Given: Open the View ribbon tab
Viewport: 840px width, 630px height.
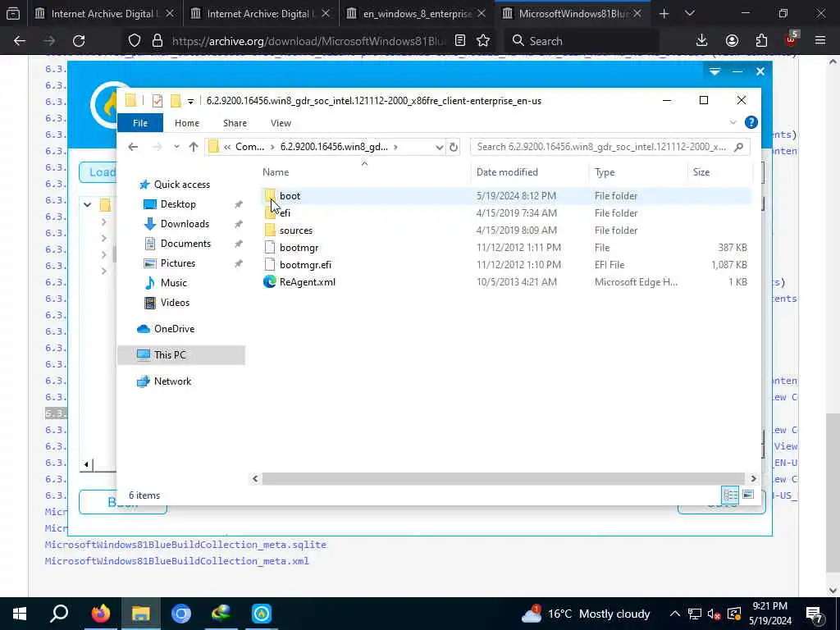Looking at the screenshot, I should [281, 123].
